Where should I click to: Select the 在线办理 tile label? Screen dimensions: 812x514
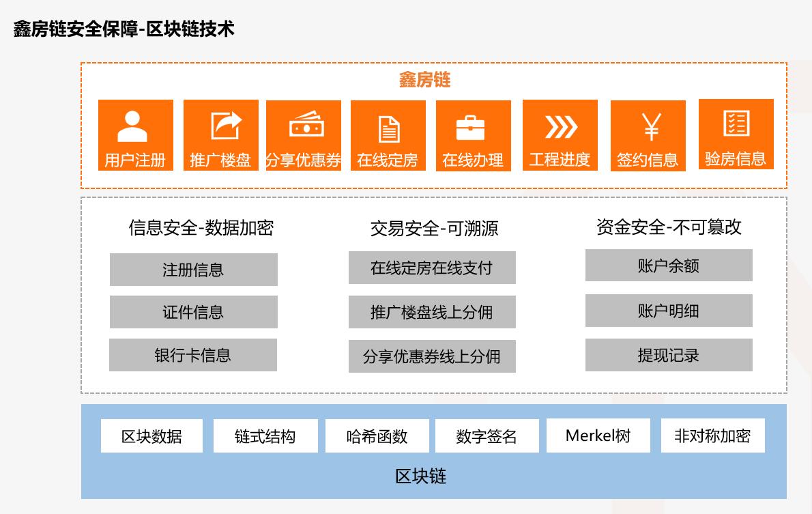click(x=473, y=160)
